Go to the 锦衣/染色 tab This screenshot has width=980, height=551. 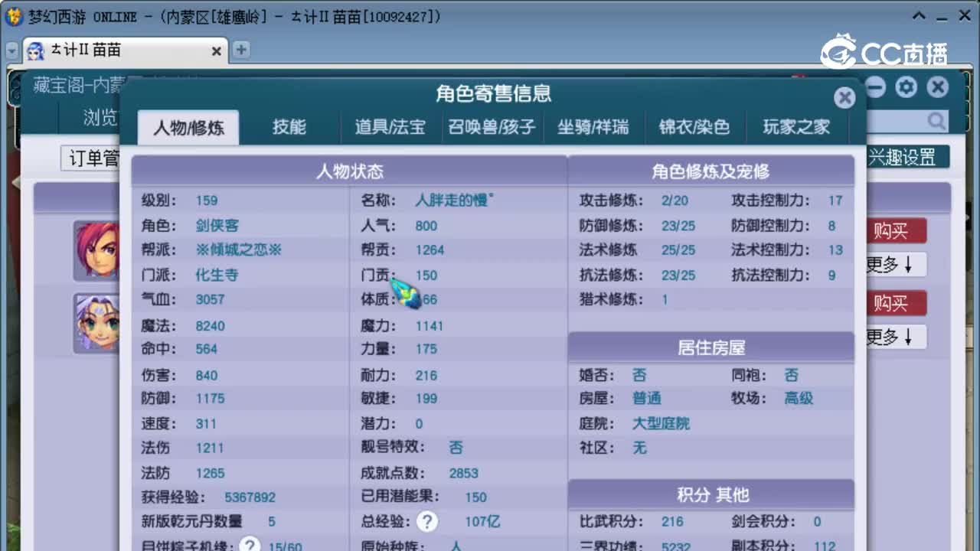pyautogui.click(x=694, y=127)
